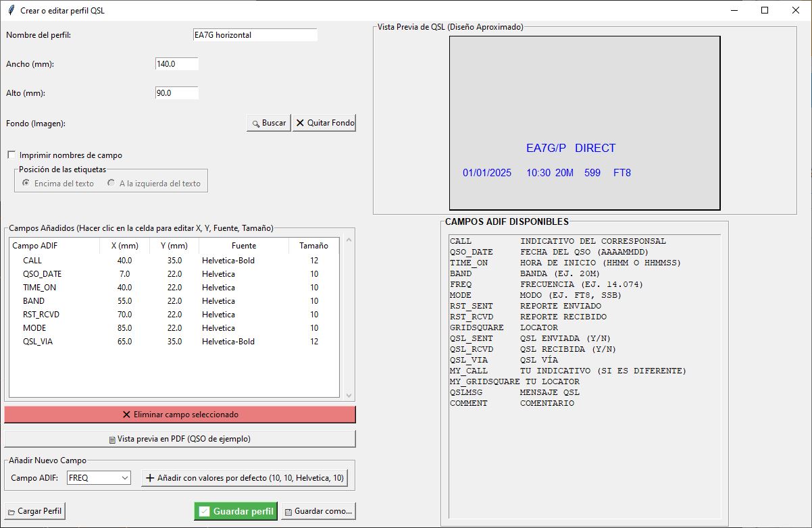812x528 pixels.
Task: Click the folder Cargar Perfil button
Action: [34, 511]
